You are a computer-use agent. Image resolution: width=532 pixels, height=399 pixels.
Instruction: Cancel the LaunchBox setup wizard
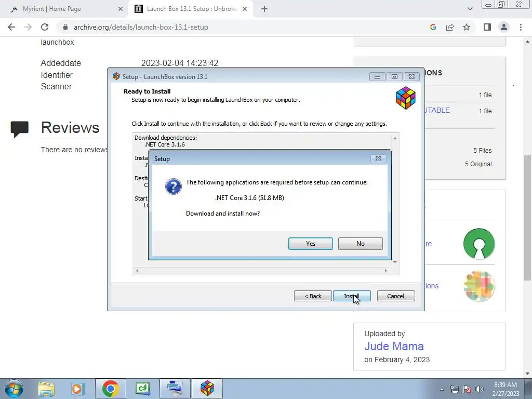[x=396, y=296]
